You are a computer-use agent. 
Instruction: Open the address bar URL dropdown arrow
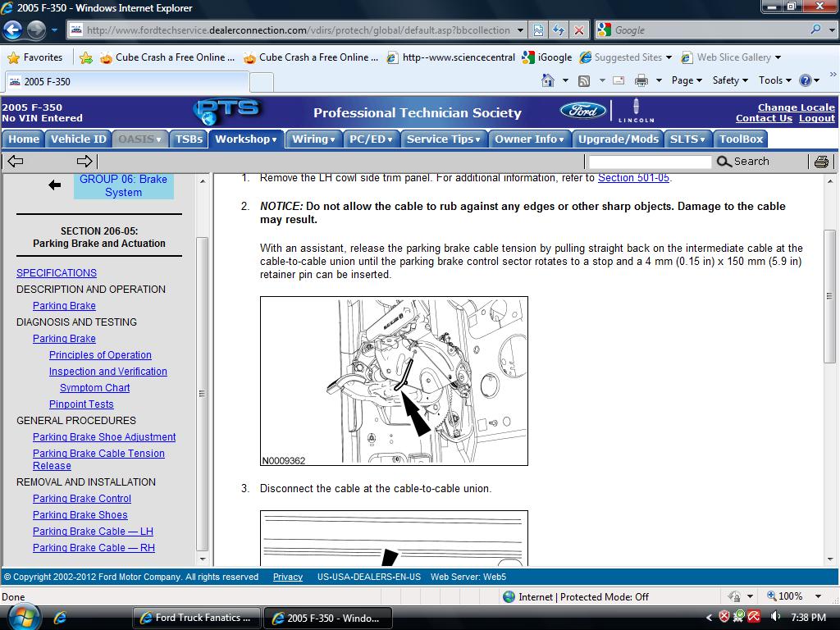[520, 30]
